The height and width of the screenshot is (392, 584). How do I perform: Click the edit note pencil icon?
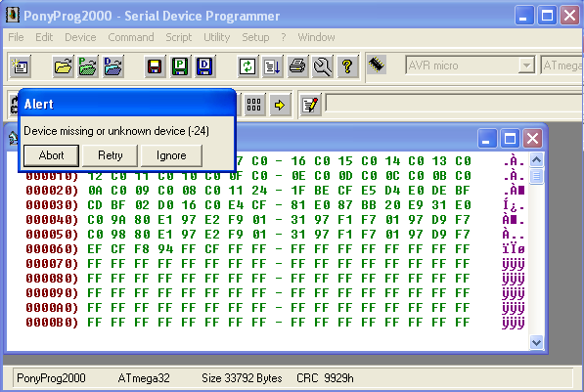[x=310, y=105]
